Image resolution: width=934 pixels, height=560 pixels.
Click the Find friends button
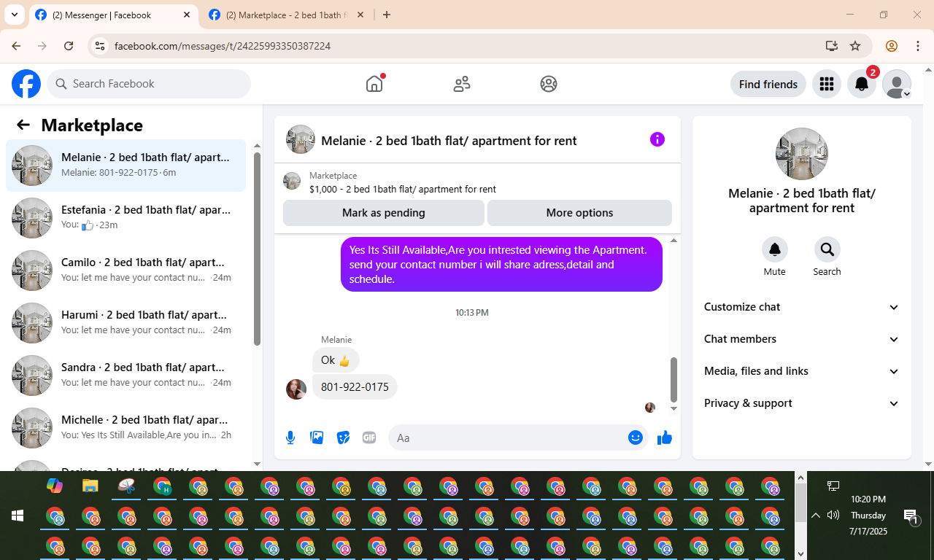768,84
